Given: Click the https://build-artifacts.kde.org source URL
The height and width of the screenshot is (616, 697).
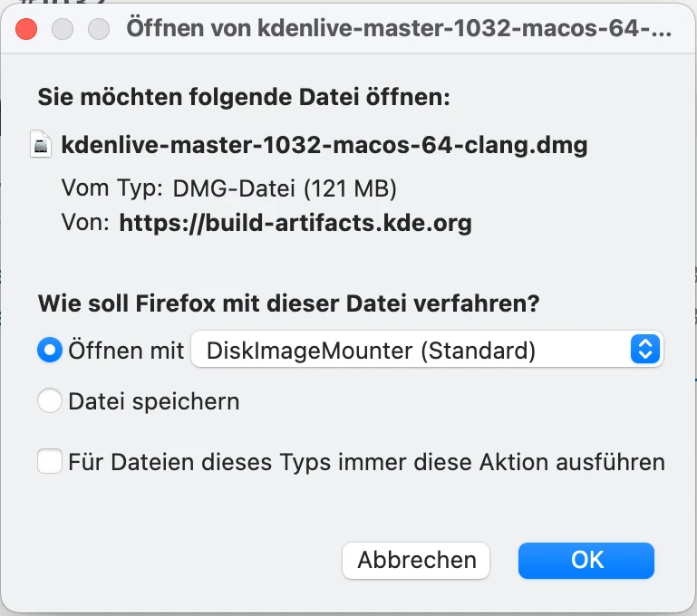Looking at the screenshot, I should click(x=295, y=223).
